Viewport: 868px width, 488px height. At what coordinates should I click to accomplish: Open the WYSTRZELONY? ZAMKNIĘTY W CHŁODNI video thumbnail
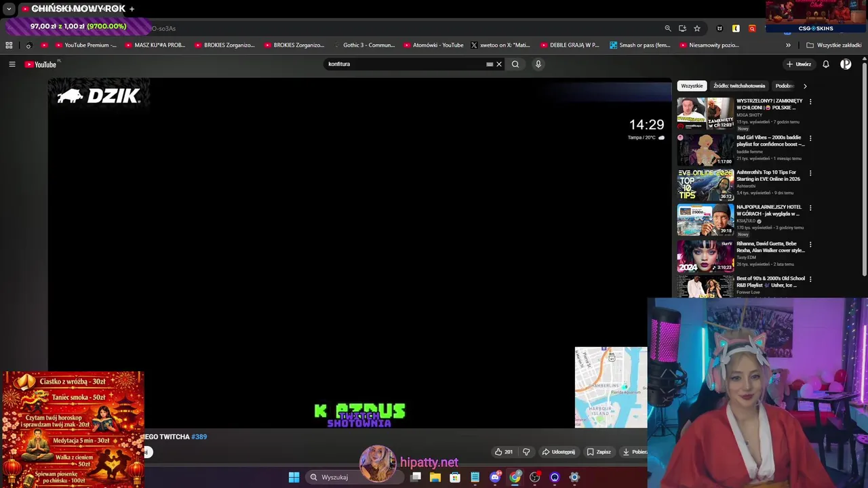pos(705,114)
